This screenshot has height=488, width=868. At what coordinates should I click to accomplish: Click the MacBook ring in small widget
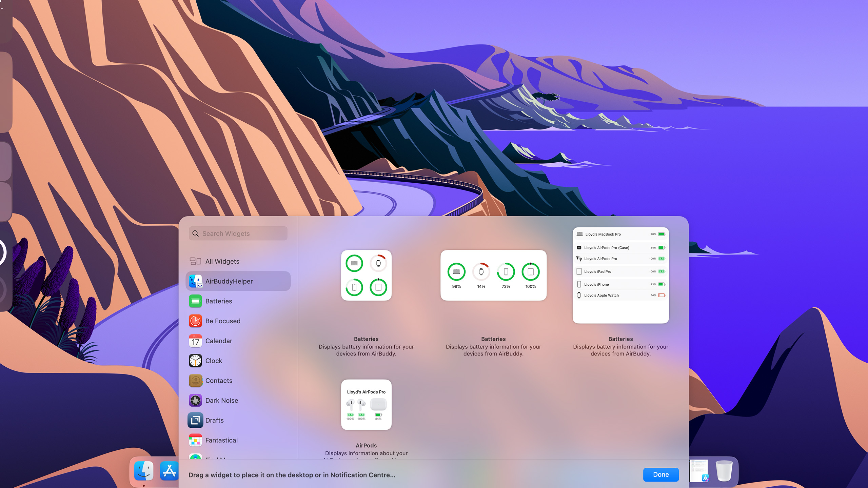pos(354,263)
